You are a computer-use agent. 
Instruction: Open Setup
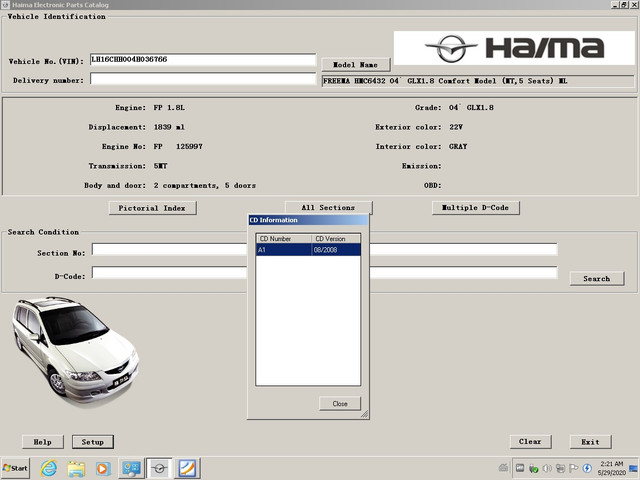point(93,442)
